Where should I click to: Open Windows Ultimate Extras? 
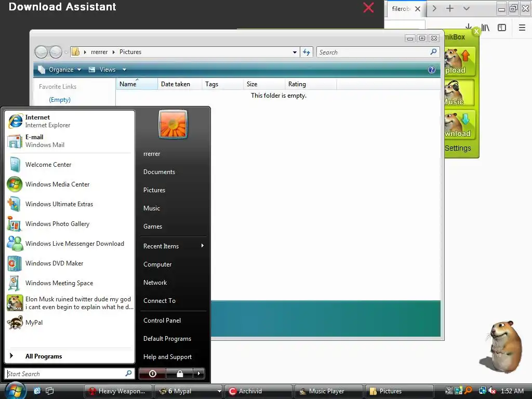pos(70,204)
